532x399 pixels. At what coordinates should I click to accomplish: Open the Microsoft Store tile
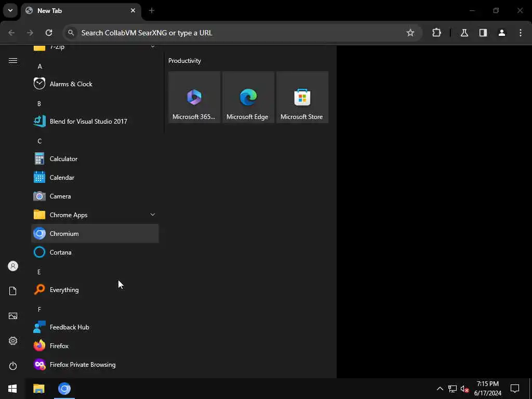(302, 97)
